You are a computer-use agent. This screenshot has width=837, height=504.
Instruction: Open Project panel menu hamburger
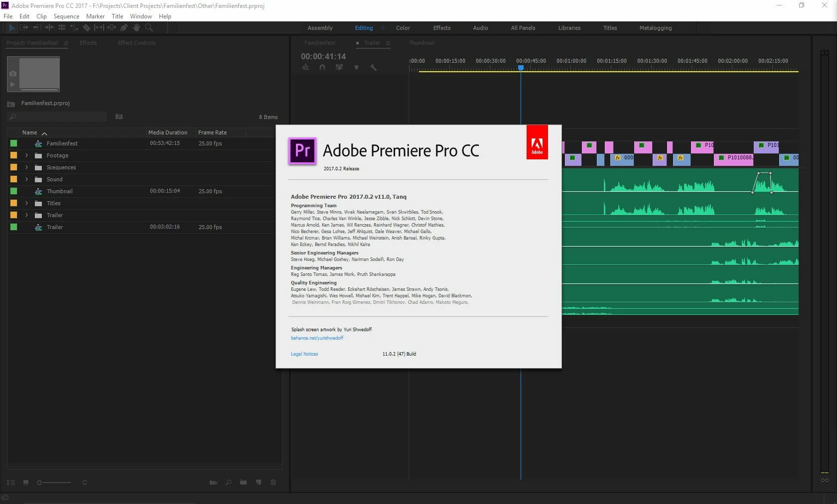coord(66,43)
